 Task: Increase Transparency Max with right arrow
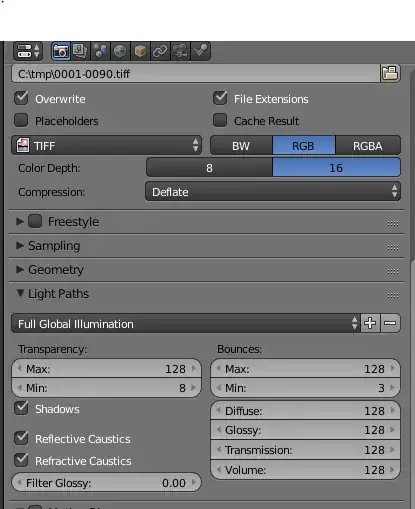[194, 368]
